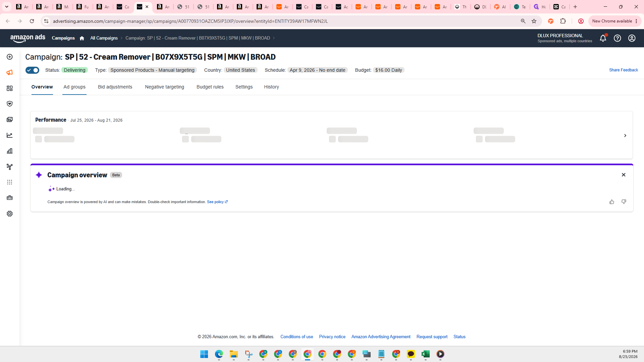Expand the Performance metrics with the right chevron

pos(625,135)
